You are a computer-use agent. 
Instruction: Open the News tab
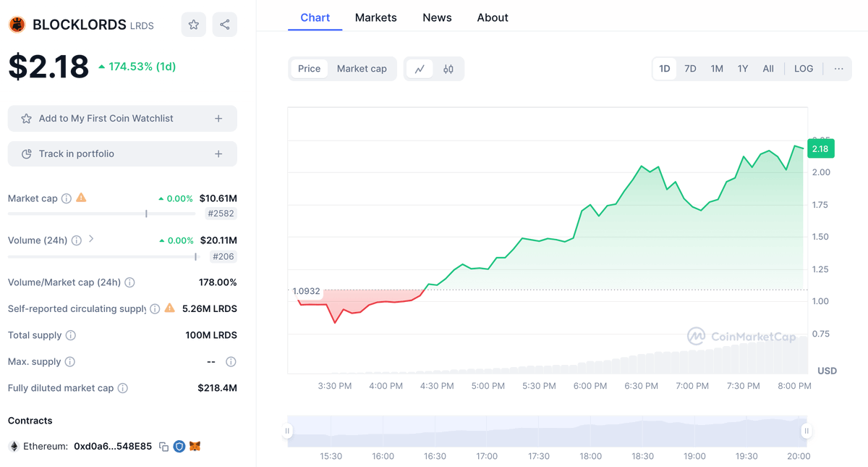[x=437, y=17]
